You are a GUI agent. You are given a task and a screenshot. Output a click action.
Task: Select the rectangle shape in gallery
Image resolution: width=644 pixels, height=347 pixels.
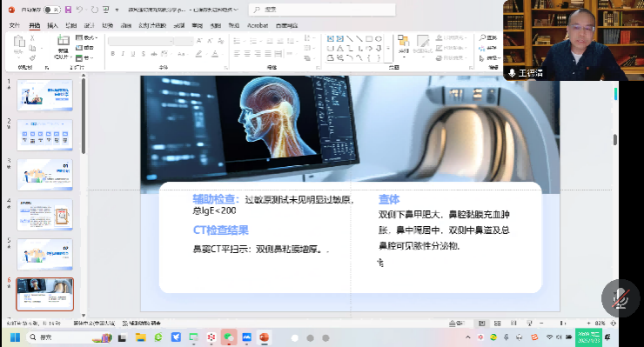(x=369, y=38)
